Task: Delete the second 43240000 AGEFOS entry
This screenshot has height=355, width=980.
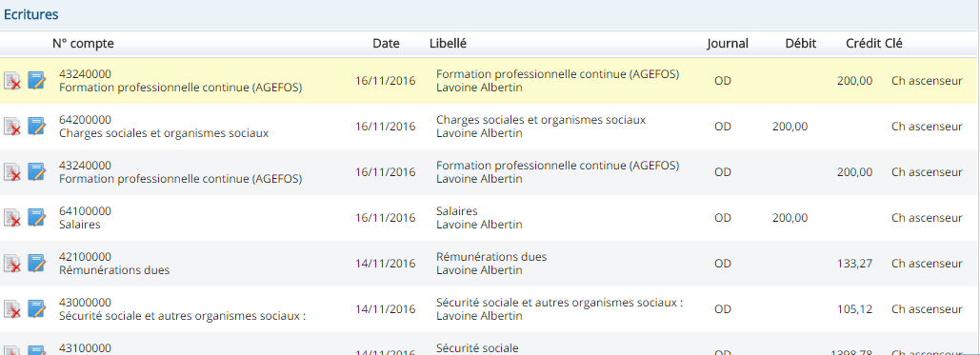Action: point(12,172)
